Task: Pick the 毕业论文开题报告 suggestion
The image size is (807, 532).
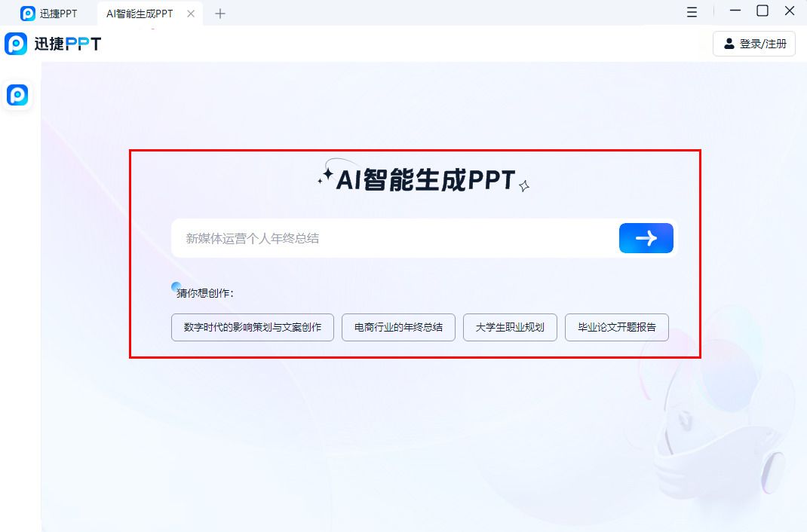Action: pyautogui.click(x=617, y=328)
